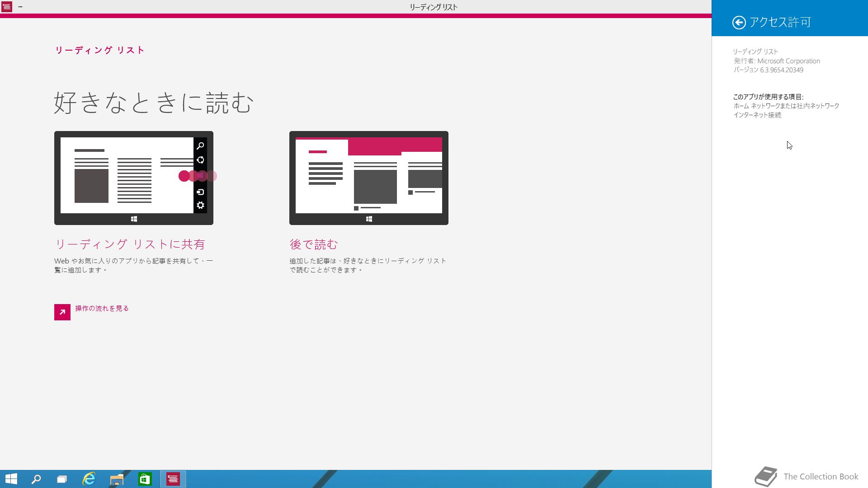Click the 後で読む heading
The height and width of the screenshot is (488, 868).
314,244
